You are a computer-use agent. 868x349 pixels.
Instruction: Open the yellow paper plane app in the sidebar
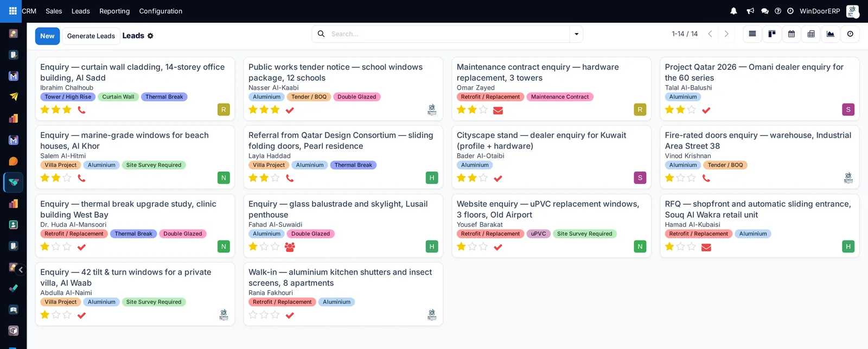tap(14, 97)
